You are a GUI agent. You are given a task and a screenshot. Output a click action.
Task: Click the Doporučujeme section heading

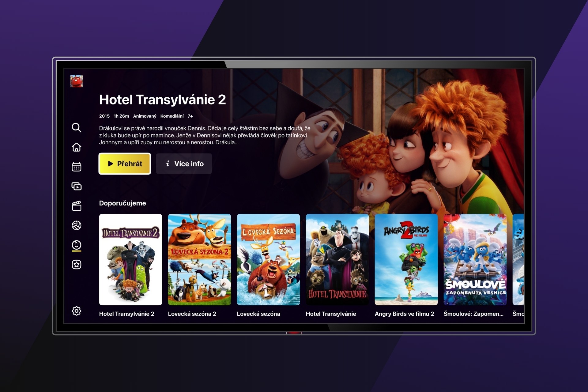tap(123, 203)
